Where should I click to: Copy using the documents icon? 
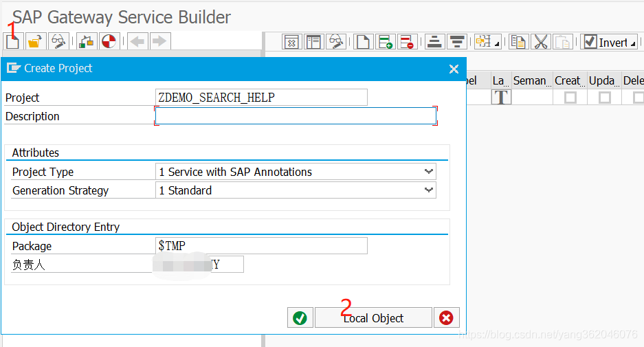click(519, 42)
